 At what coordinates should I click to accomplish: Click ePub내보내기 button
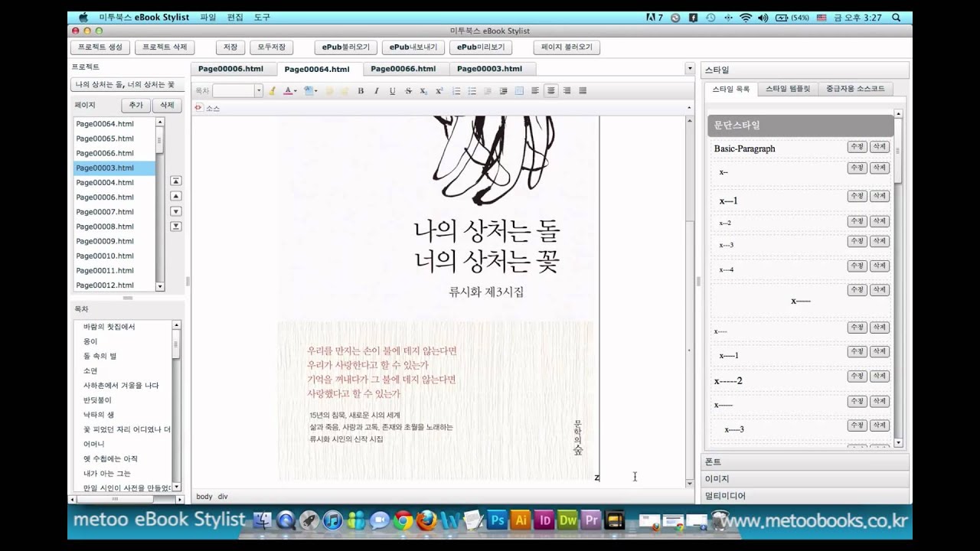(413, 47)
